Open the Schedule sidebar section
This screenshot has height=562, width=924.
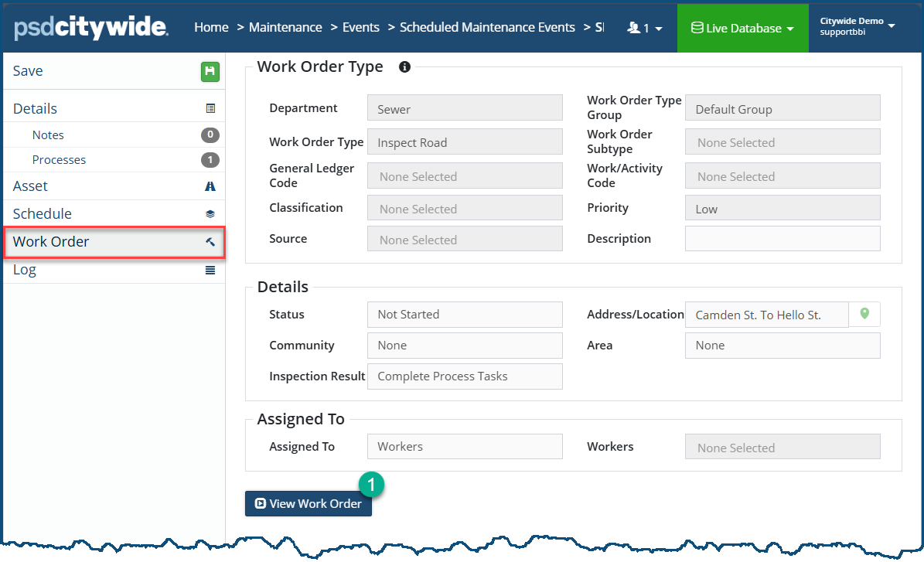[114, 214]
